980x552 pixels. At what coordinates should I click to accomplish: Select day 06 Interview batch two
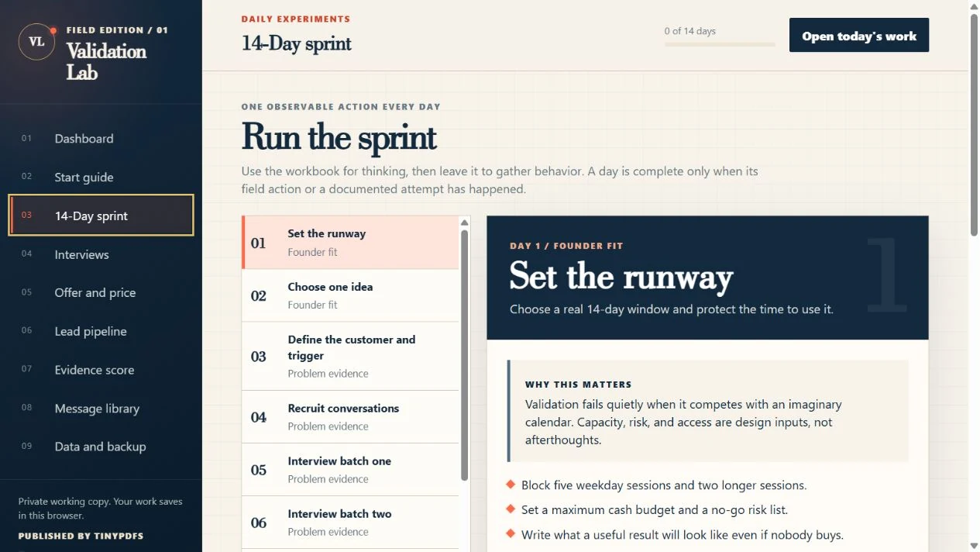pos(350,523)
